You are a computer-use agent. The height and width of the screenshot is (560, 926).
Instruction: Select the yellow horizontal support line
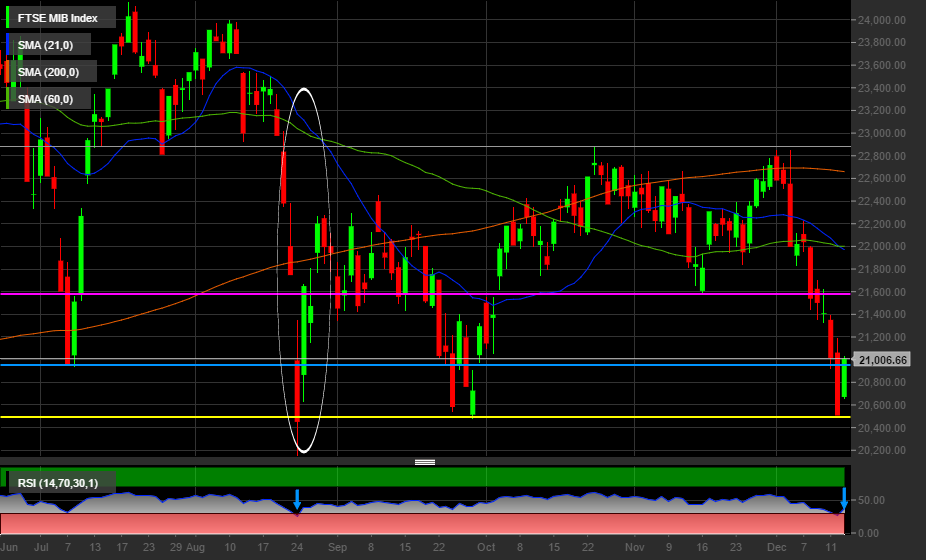[x=600, y=417]
